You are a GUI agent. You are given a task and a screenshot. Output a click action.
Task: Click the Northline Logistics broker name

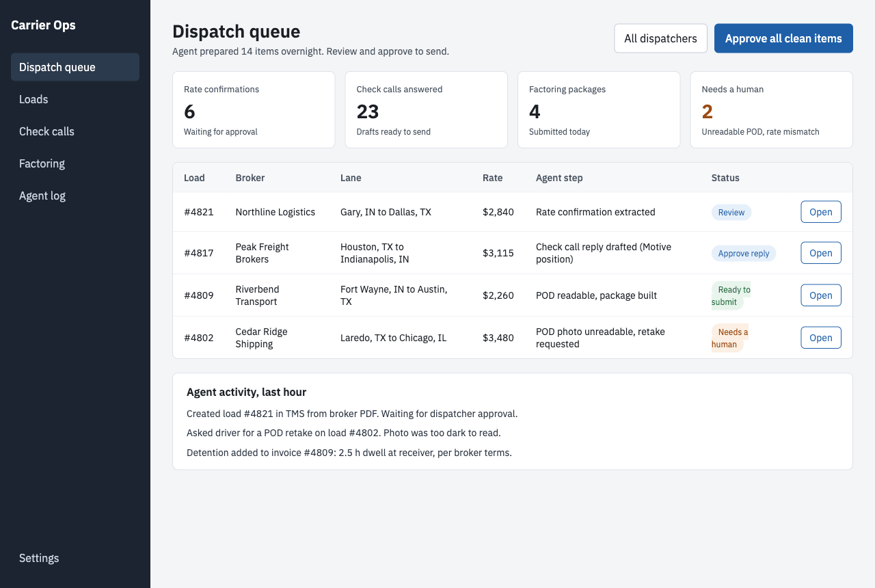tap(275, 212)
